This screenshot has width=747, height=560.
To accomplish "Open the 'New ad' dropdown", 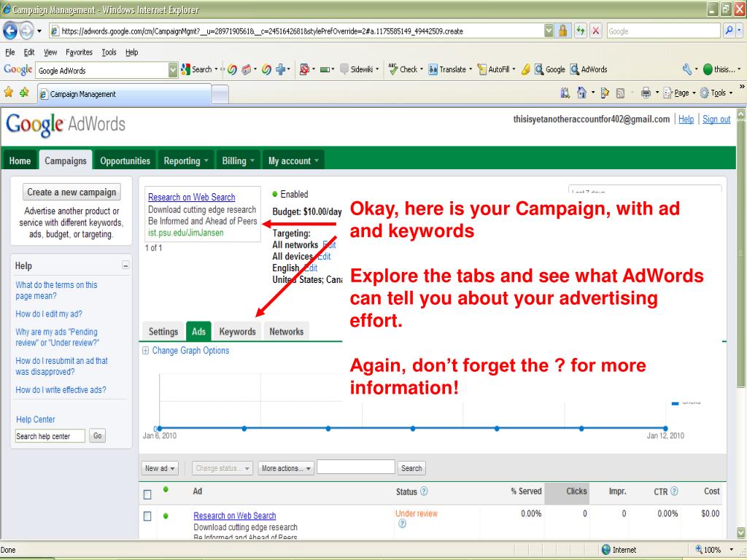I will tap(160, 468).
